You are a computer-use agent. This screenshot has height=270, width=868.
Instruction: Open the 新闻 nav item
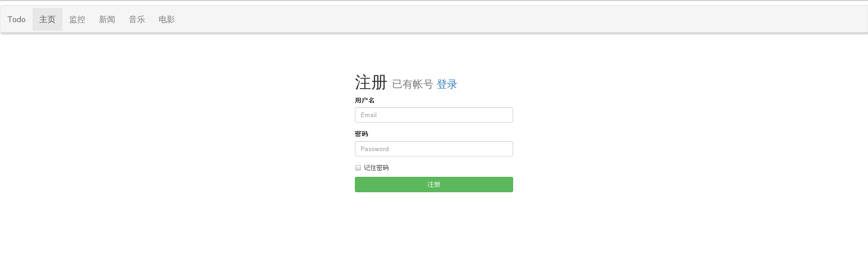click(x=107, y=19)
